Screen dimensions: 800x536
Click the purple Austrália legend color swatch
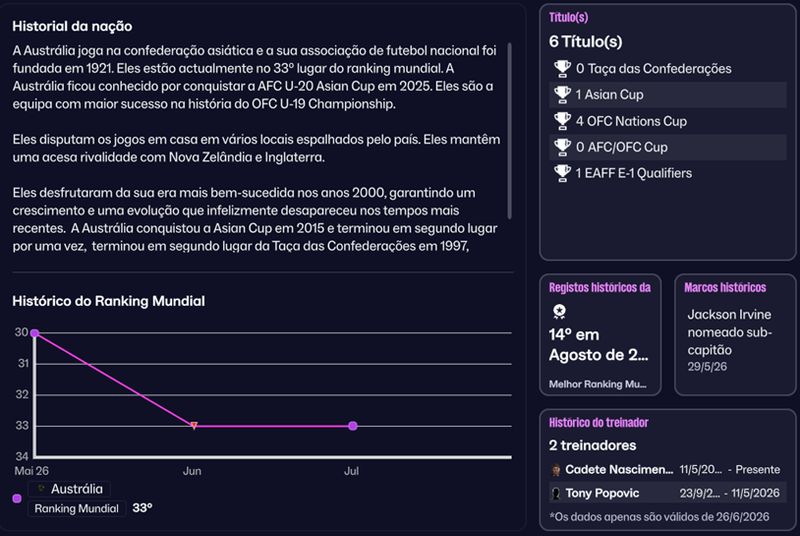(x=17, y=498)
